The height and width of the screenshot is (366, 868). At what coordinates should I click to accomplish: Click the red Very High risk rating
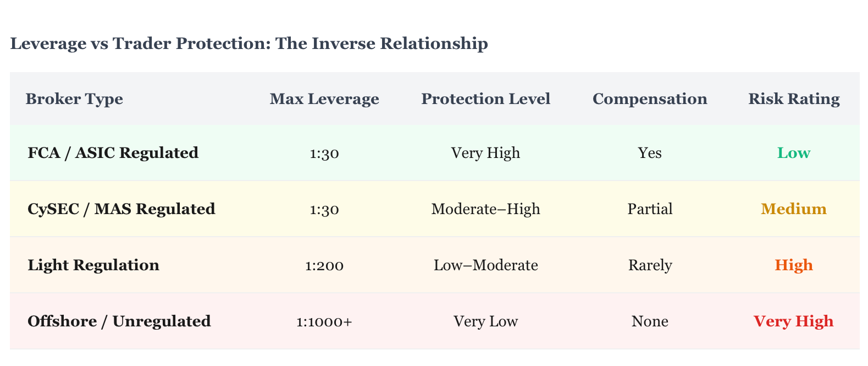click(794, 321)
